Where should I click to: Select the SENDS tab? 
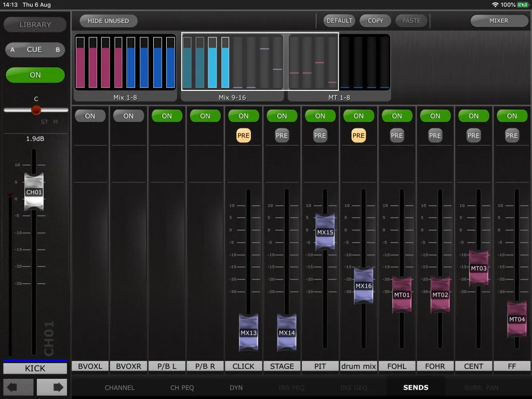pyautogui.click(x=416, y=388)
